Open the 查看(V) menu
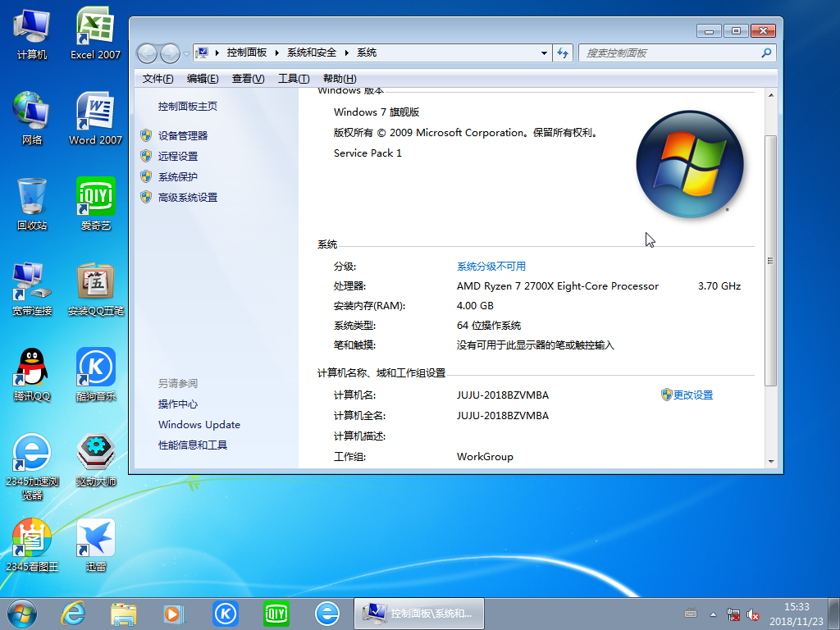Viewport: 840px width, 630px height. (x=248, y=79)
